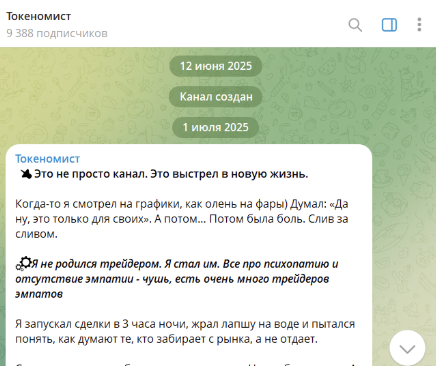Open search in the channel
Viewport: 436px width, 366px height.
(x=355, y=25)
